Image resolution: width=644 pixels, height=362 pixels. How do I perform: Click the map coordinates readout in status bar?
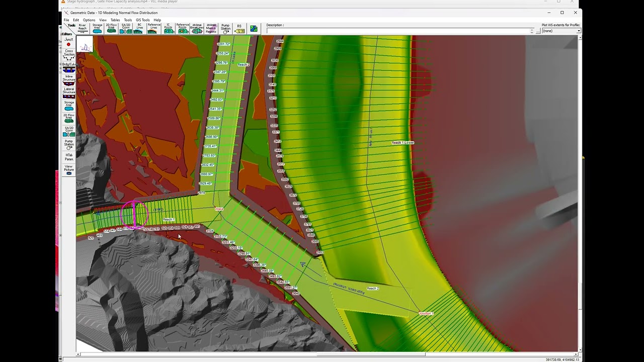[562, 359]
